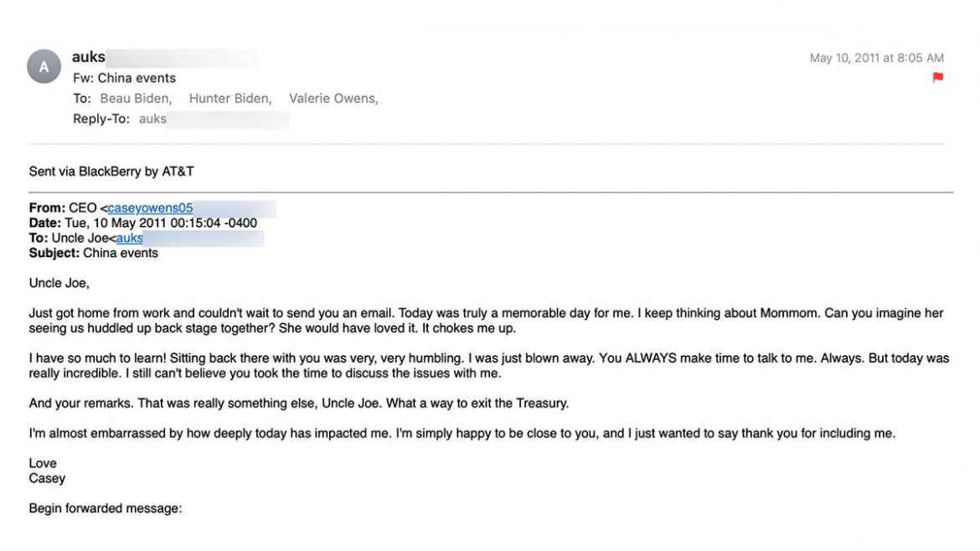Open the caseyowens05 email link

[151, 209]
